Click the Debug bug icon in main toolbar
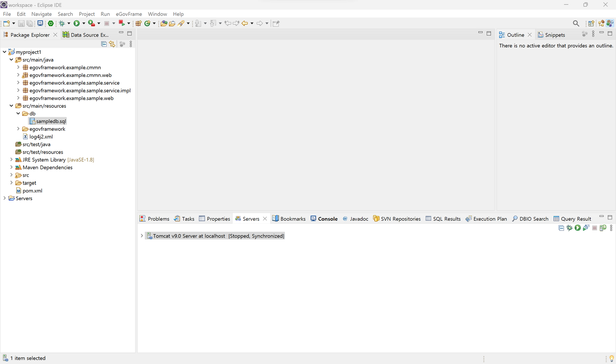 62,23
